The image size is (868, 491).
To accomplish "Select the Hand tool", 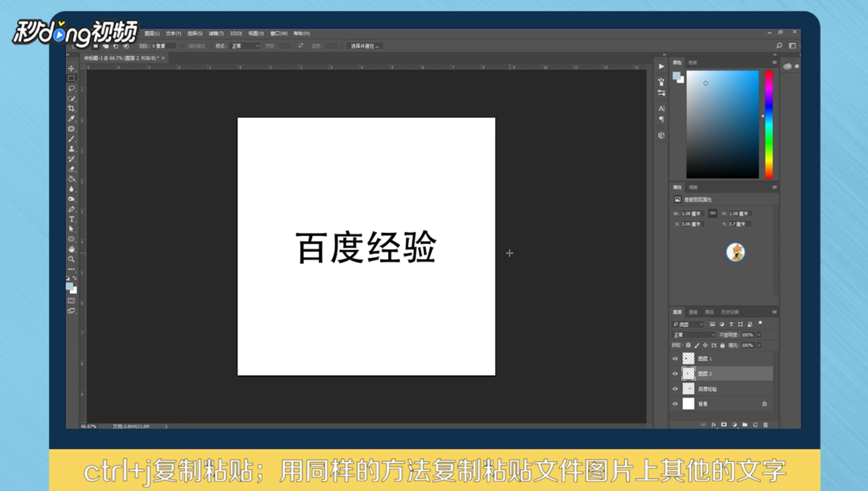I will tap(71, 249).
